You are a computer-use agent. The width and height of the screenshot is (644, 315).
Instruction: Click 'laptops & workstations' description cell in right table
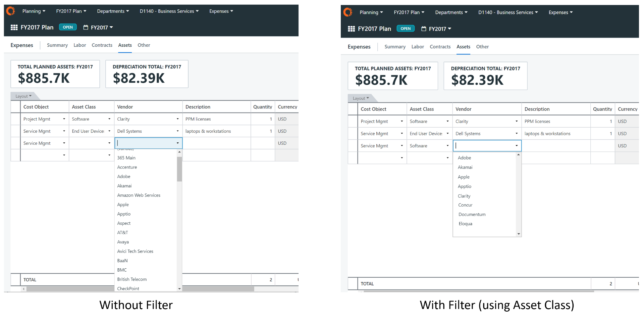tap(556, 133)
